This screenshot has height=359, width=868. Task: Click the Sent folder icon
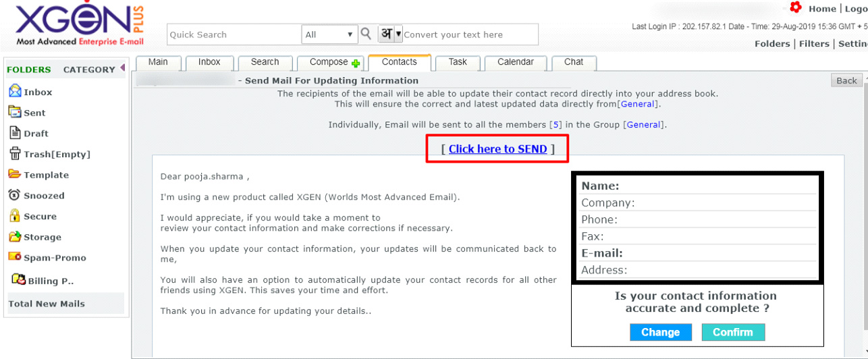[x=15, y=112]
